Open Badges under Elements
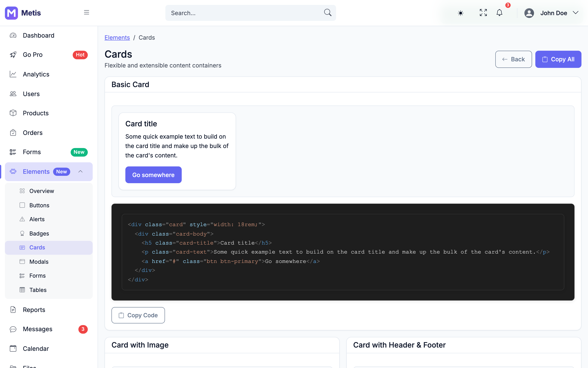Image resolution: width=588 pixels, height=368 pixels. [x=49, y=233]
